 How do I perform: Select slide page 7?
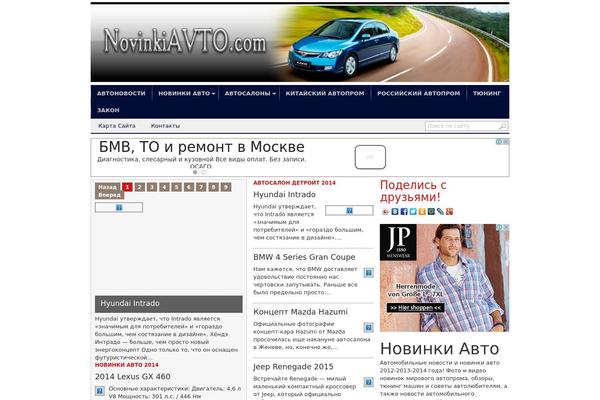tap(201, 187)
